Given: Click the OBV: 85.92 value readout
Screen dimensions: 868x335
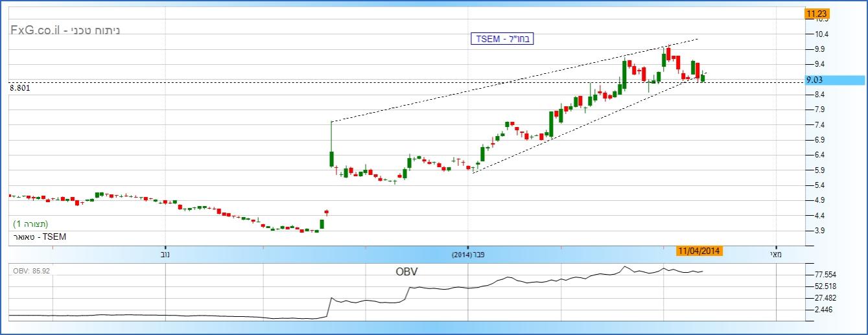Looking at the screenshot, I should [x=32, y=270].
